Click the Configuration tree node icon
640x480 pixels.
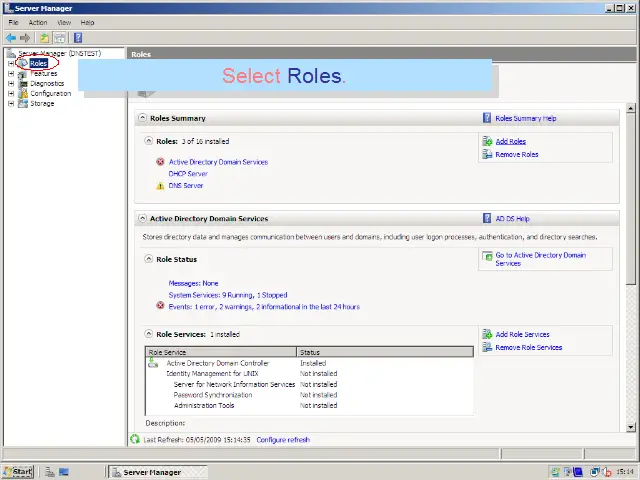click(x=23, y=93)
